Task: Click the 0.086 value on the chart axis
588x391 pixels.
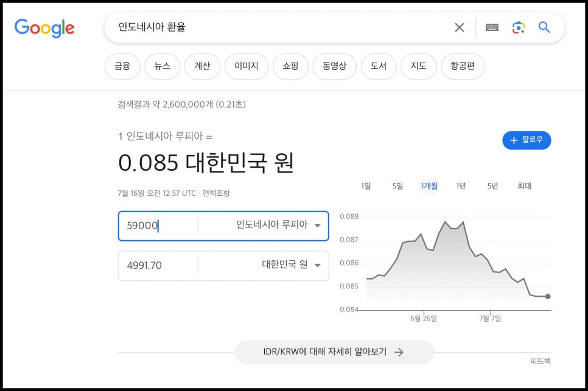Action: click(x=349, y=263)
